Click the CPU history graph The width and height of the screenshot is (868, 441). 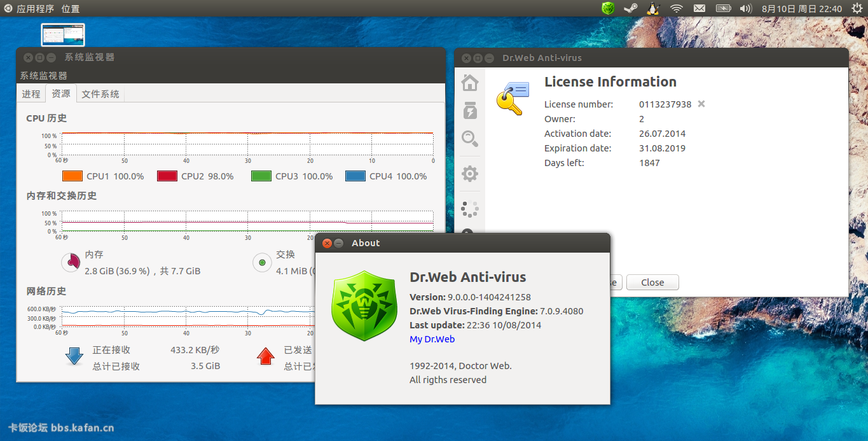tap(247, 144)
